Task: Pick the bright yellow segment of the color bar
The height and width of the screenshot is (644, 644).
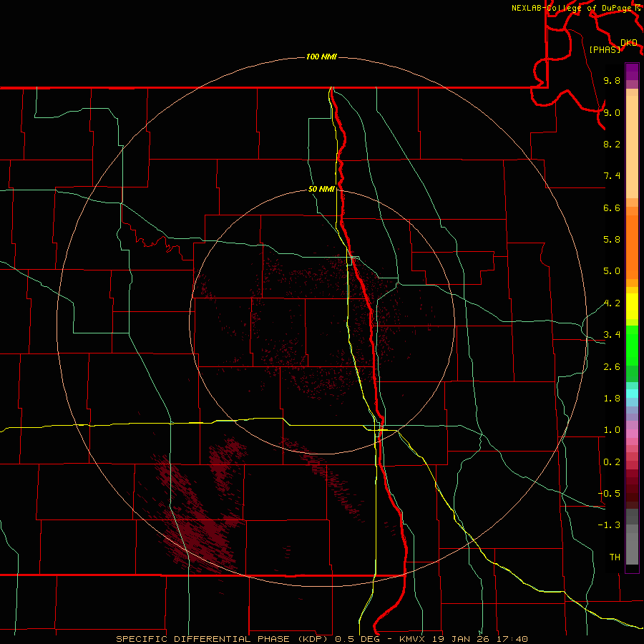Action: pos(632,306)
